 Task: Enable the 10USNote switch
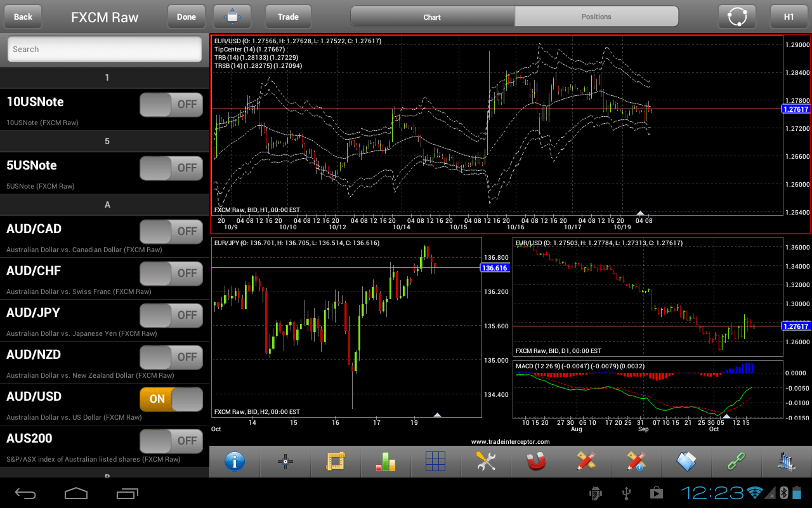(x=171, y=105)
